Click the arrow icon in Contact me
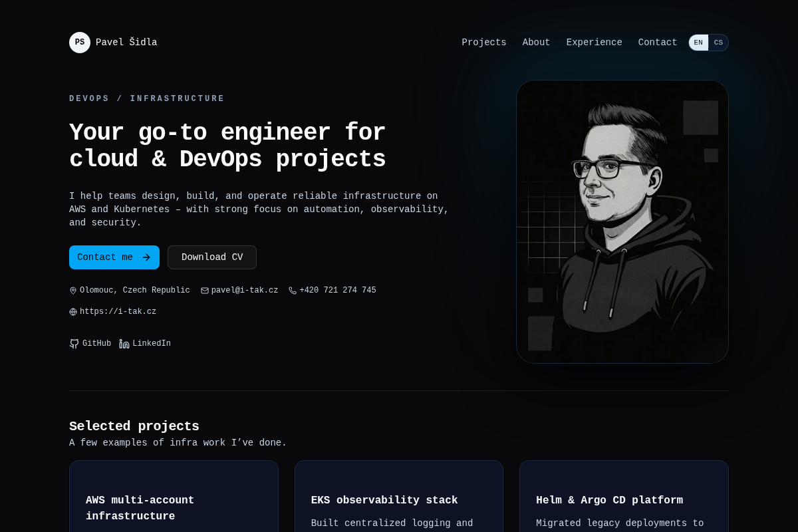This screenshot has width=798, height=532. [x=146, y=257]
